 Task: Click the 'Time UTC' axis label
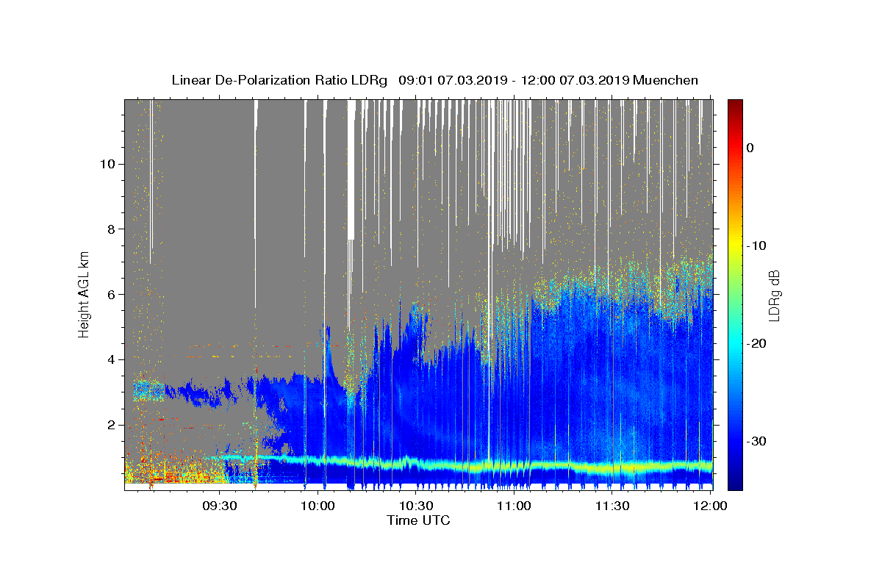pyautogui.click(x=418, y=521)
